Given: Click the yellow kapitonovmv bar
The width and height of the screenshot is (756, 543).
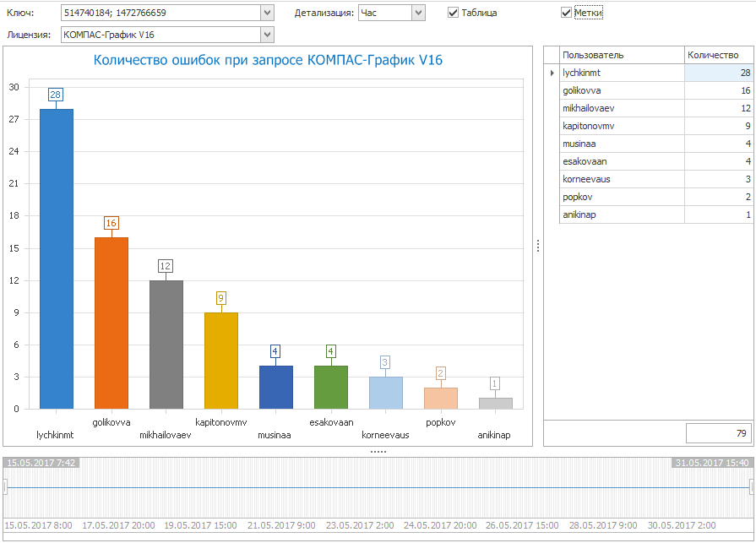Looking at the screenshot, I should click(220, 361).
